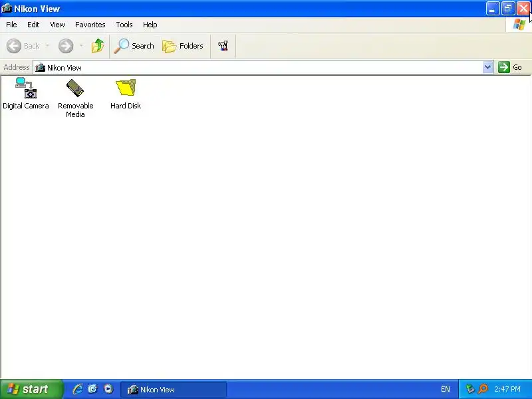Click the Nikon View settings toolbar icon
This screenshot has width=532, height=399.
(223, 46)
